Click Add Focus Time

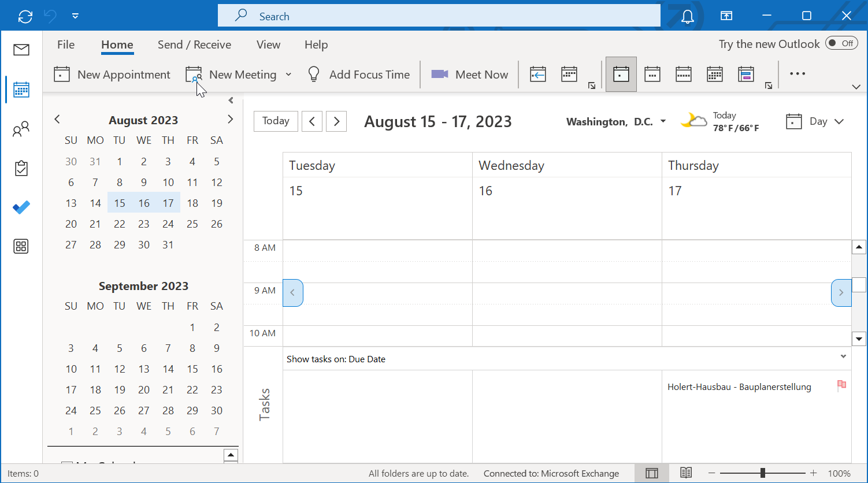[x=359, y=75]
